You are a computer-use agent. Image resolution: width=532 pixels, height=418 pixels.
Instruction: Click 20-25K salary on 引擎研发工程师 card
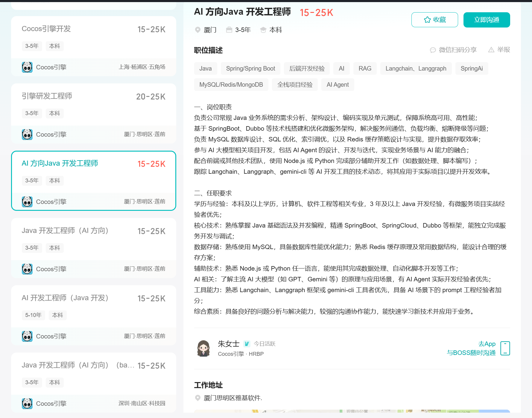pos(151,97)
